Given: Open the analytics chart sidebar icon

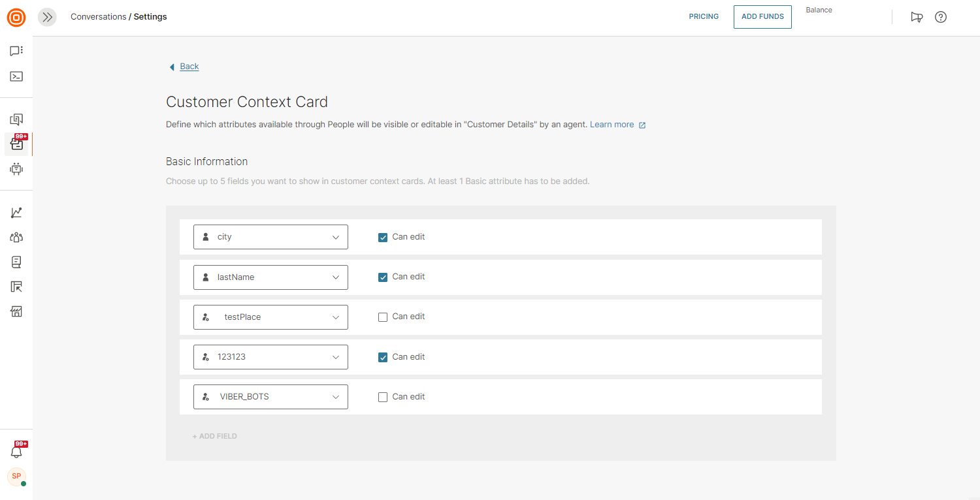Looking at the screenshot, I should point(16,213).
